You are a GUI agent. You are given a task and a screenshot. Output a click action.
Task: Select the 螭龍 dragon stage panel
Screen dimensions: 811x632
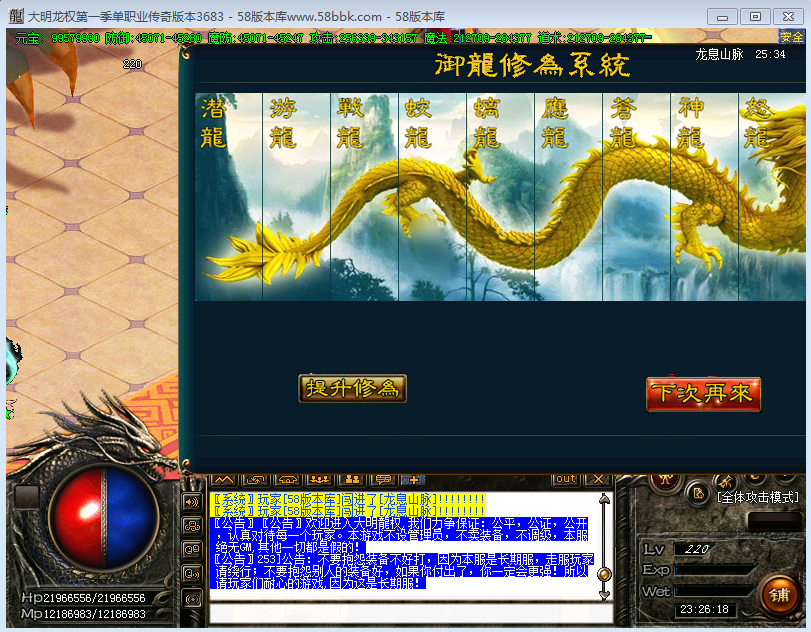tap(501, 197)
